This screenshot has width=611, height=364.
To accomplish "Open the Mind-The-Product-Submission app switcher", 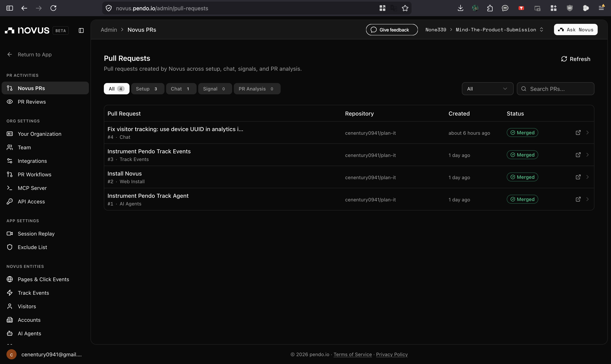I will click(x=499, y=30).
